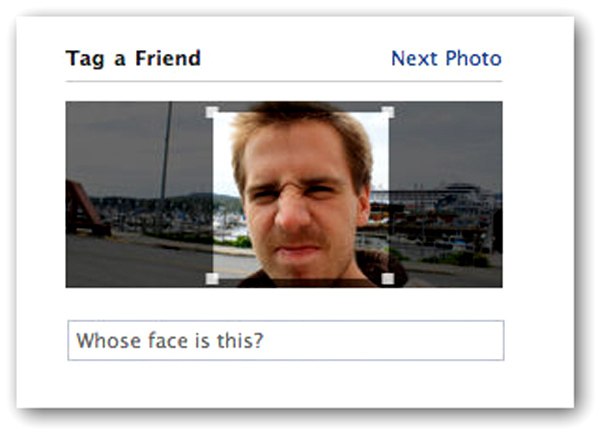This screenshot has height=434, width=600.
Task: Click the top-right handle of the face box
Action: pyautogui.click(x=388, y=112)
